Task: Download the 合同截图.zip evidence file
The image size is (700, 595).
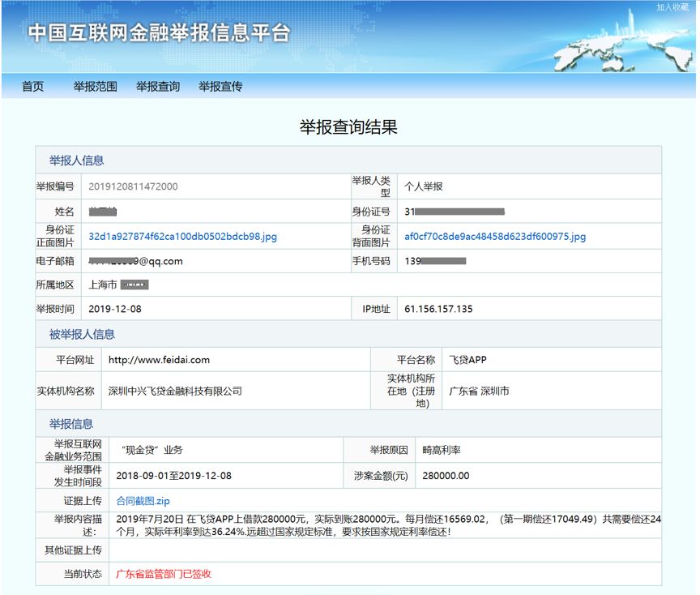Action: [x=143, y=501]
